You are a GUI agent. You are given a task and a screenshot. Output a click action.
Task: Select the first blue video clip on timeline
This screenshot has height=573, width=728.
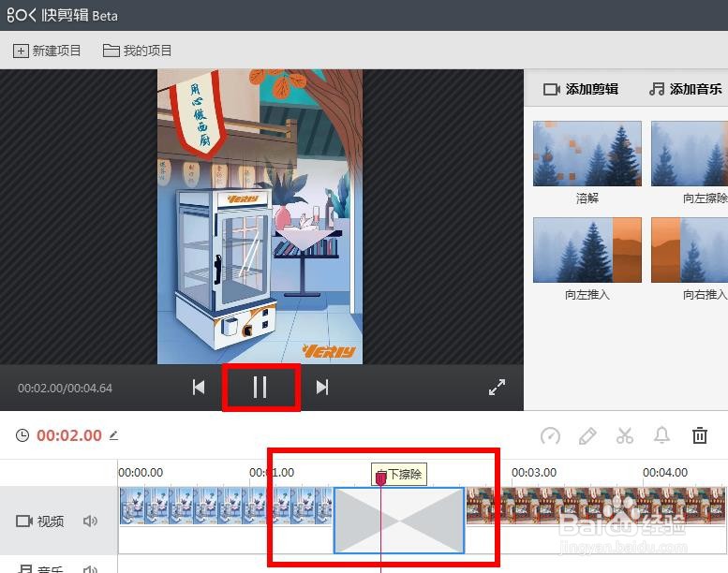point(226,506)
